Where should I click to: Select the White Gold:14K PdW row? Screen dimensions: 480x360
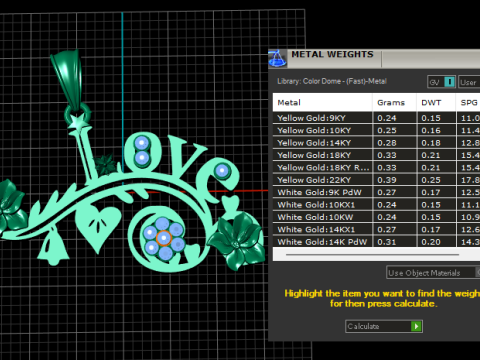[x=376, y=242]
